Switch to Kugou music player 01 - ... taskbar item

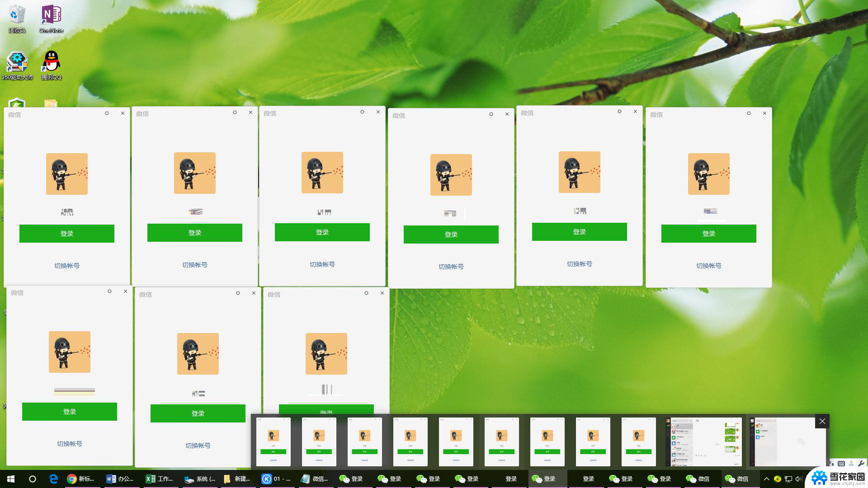click(276, 479)
